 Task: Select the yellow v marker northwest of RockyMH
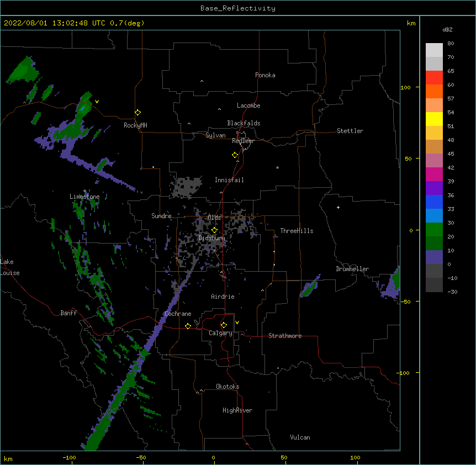tap(97, 102)
